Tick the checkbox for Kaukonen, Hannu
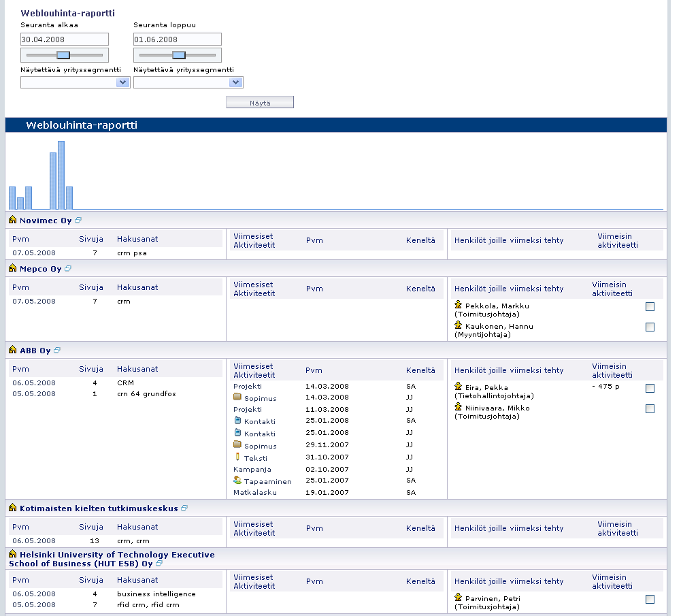681x616 pixels. pos(650,327)
